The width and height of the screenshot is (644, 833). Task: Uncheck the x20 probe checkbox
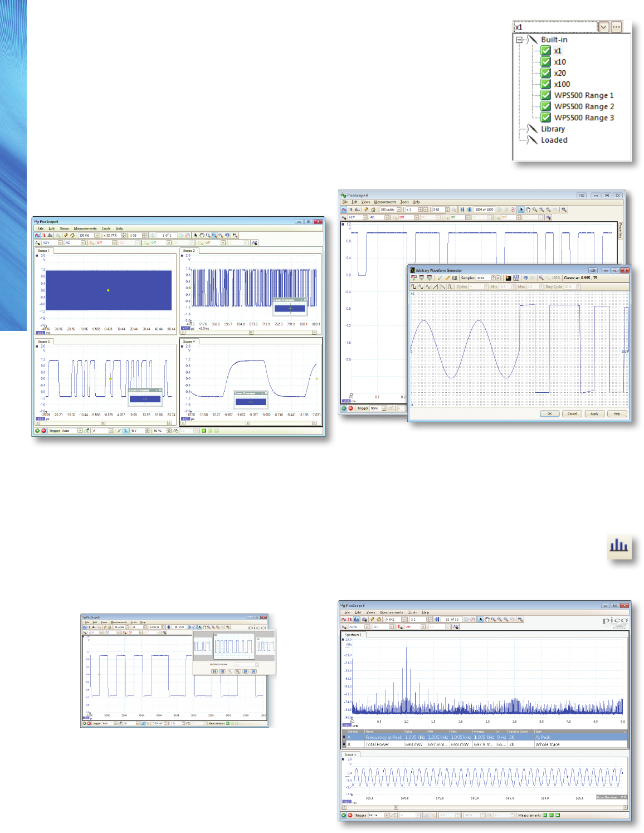tap(546, 73)
